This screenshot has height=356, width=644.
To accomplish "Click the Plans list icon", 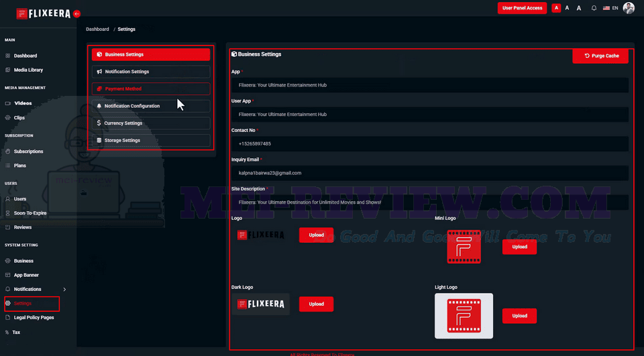I will coord(8,166).
